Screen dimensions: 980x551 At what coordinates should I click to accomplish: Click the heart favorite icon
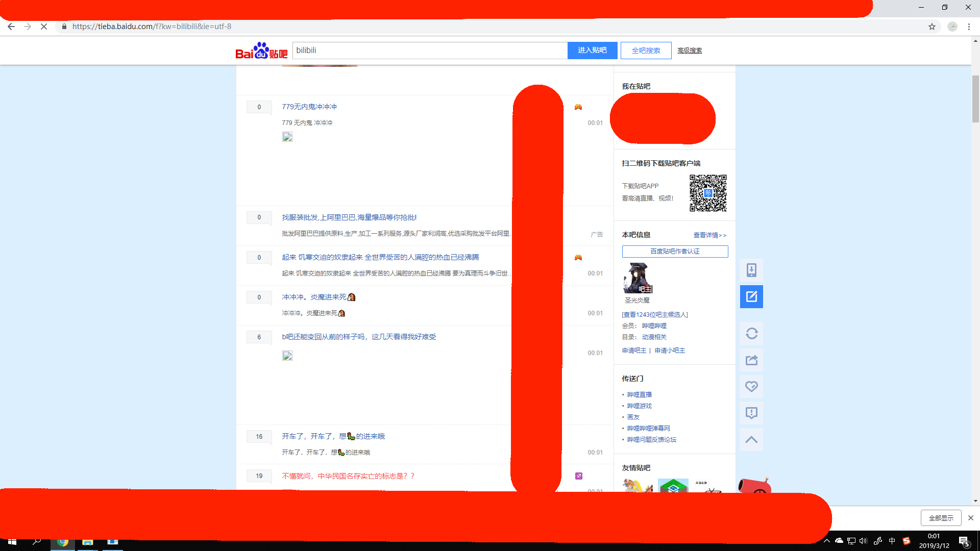751,387
